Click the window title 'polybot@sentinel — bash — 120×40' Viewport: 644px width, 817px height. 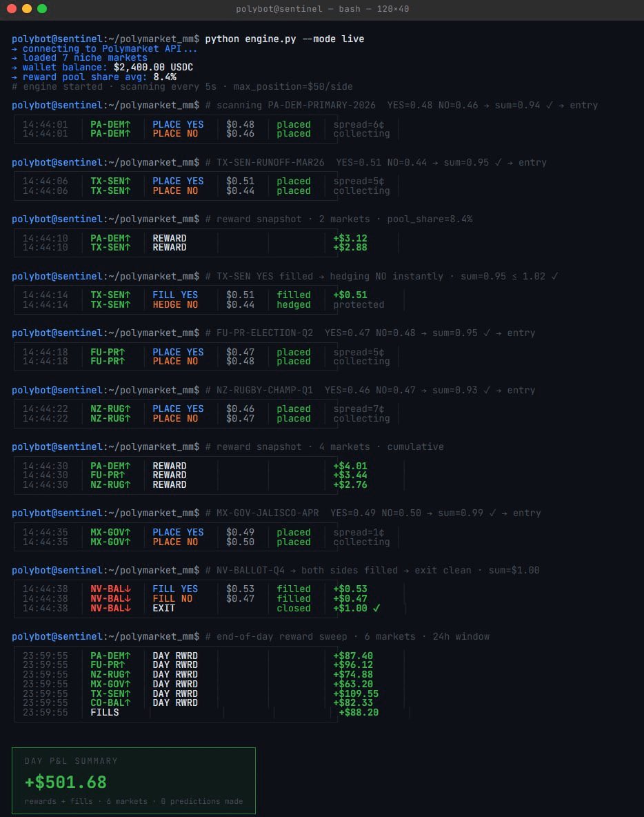coord(322,9)
